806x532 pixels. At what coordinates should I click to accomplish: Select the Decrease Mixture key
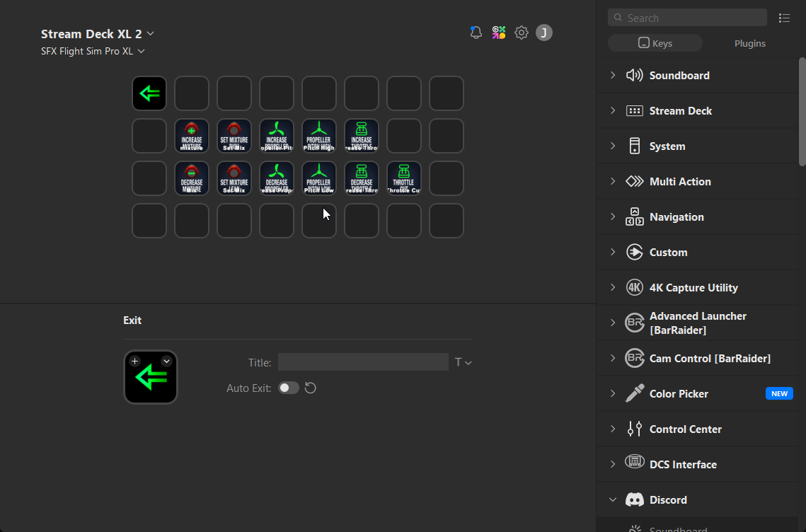click(192, 178)
